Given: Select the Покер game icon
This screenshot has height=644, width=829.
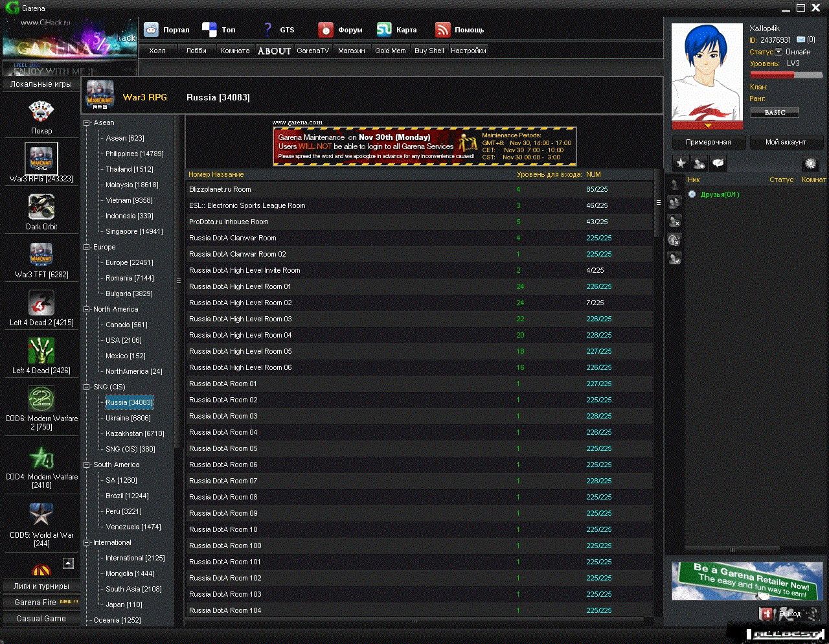Looking at the screenshot, I should [41, 111].
